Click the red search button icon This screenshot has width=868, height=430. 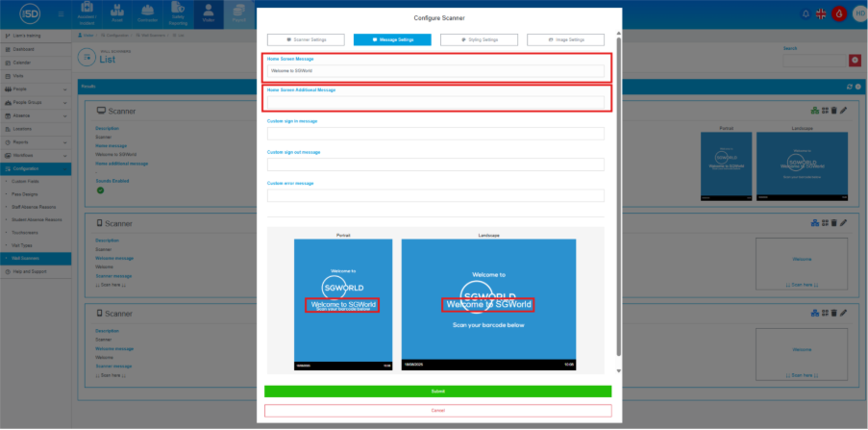click(x=854, y=60)
